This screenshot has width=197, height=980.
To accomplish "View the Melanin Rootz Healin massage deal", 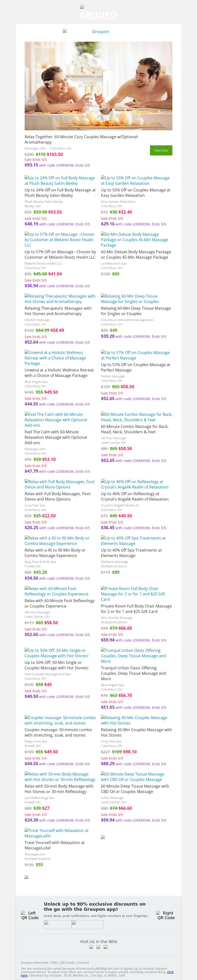I will pyautogui.click(x=60, y=240).
